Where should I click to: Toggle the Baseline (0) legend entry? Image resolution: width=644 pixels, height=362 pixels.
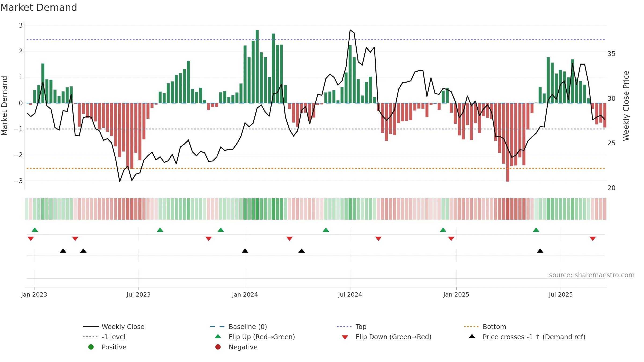pos(238,327)
